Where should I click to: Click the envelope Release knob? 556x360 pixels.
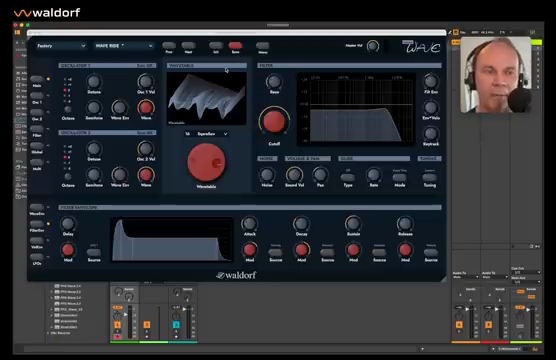click(x=405, y=224)
